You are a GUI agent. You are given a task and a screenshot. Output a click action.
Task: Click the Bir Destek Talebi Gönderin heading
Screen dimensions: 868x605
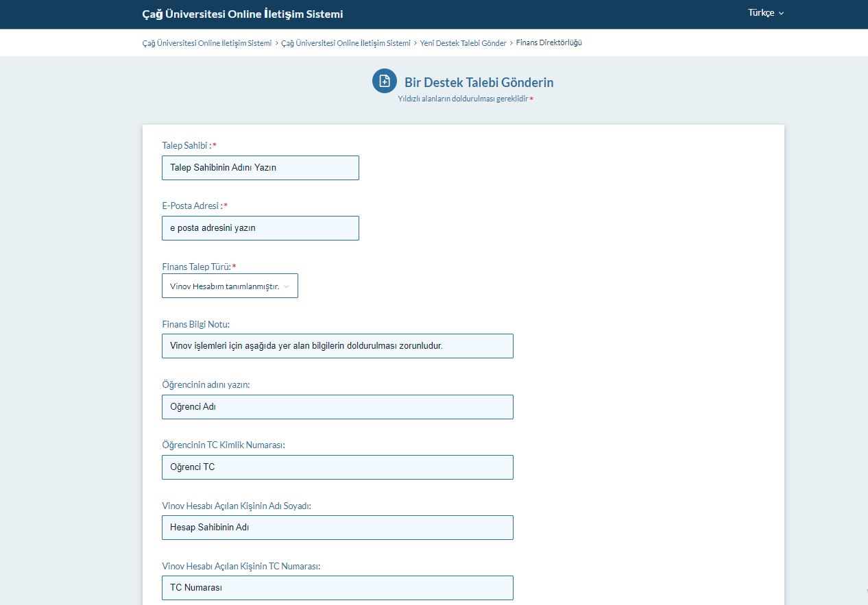[479, 82]
